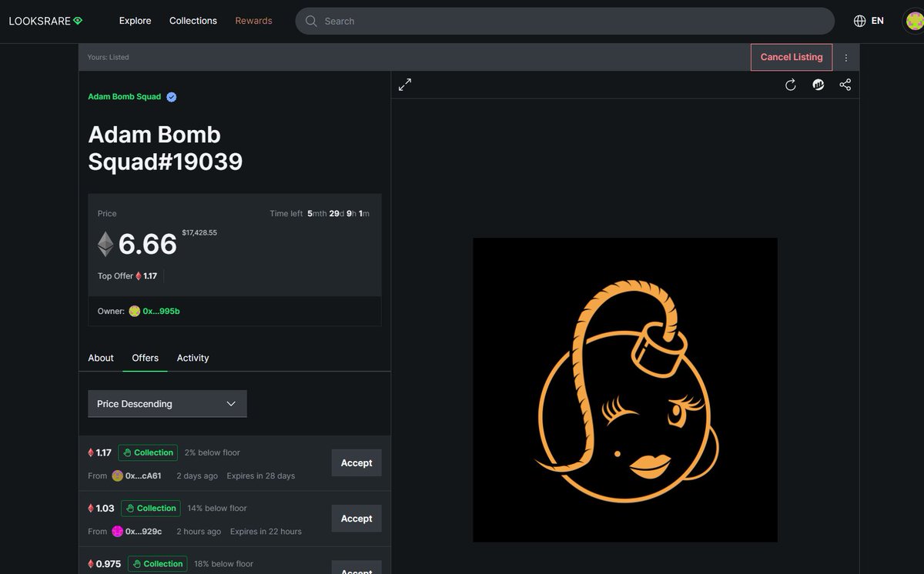This screenshot has height=574, width=924.
Task: Click the Cancel Listing button
Action: click(791, 57)
